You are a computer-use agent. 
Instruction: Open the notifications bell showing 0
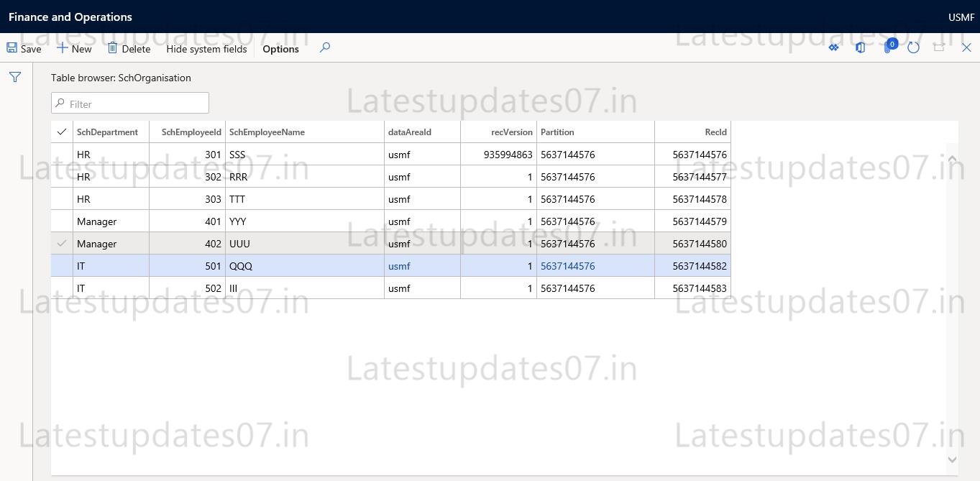click(887, 47)
